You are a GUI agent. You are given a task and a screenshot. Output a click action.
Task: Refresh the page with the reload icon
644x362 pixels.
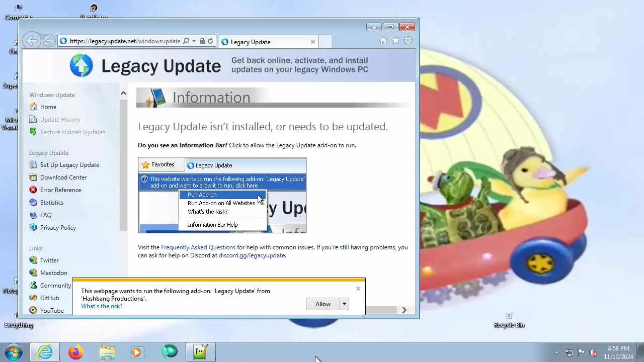tap(210, 41)
